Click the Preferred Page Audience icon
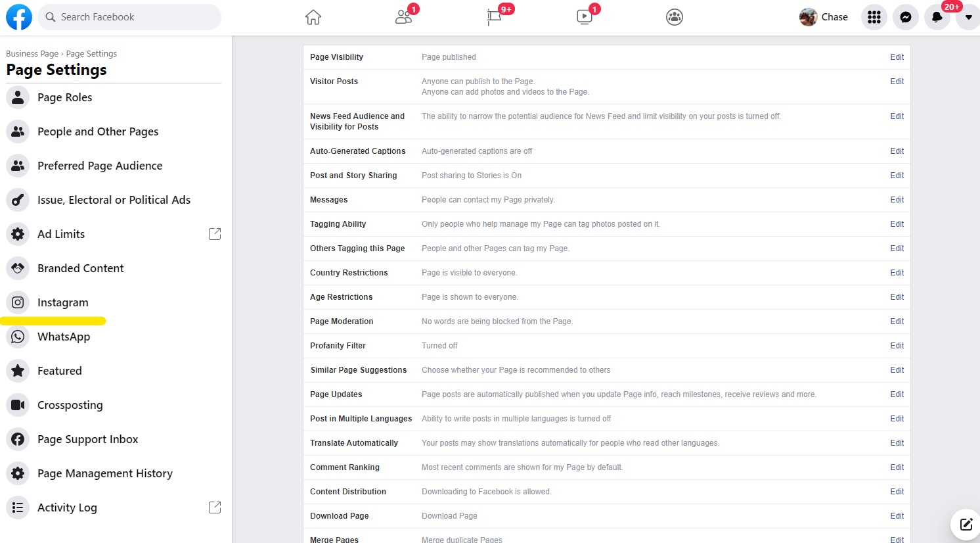The width and height of the screenshot is (980, 543). point(18,166)
